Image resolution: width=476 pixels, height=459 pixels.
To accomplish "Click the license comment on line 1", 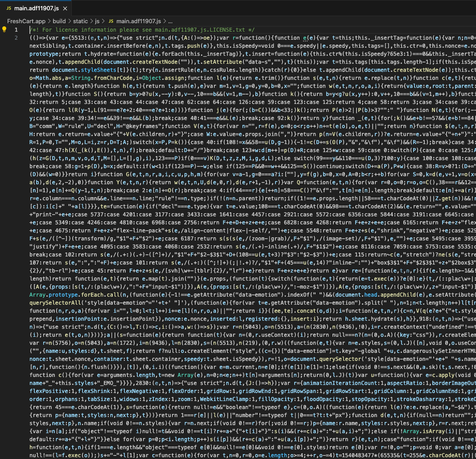I will (142, 30).
